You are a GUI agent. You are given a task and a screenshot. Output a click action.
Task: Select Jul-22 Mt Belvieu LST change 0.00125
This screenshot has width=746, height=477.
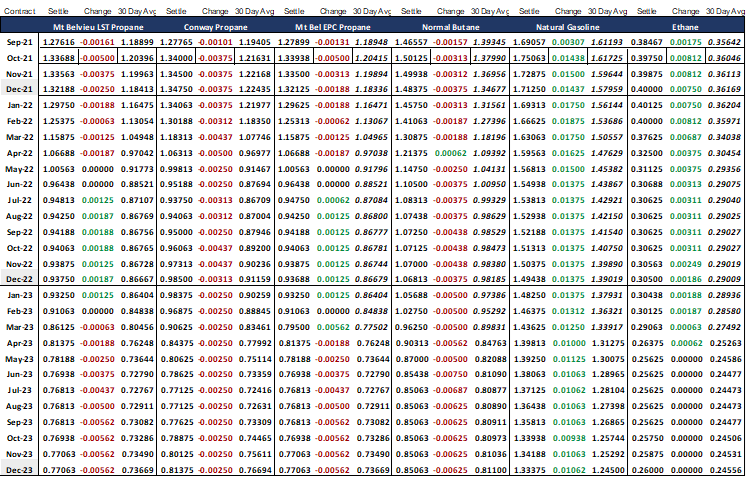pos(98,200)
